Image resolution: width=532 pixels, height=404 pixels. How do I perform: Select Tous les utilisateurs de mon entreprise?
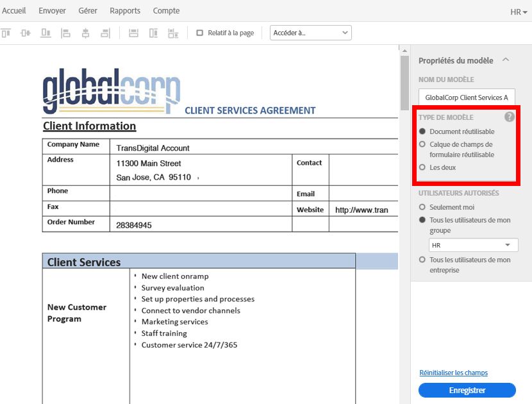point(422,260)
